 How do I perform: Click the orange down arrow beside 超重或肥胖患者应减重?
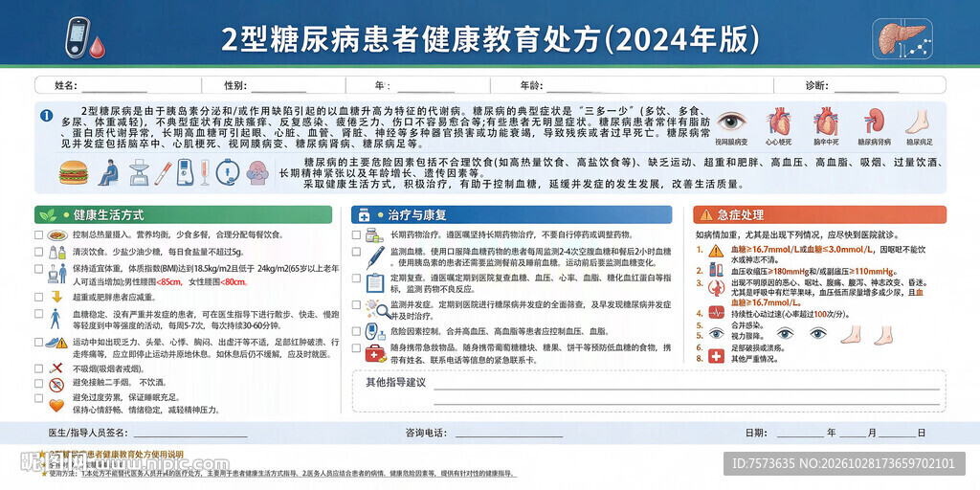(56, 297)
